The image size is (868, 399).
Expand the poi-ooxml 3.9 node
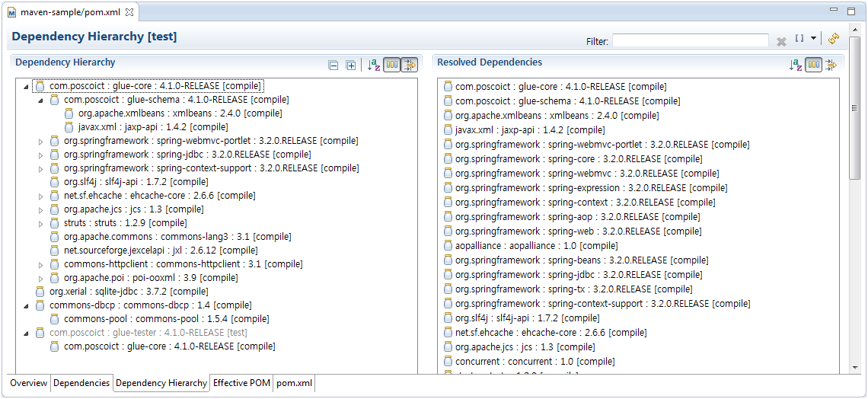tap(40, 279)
